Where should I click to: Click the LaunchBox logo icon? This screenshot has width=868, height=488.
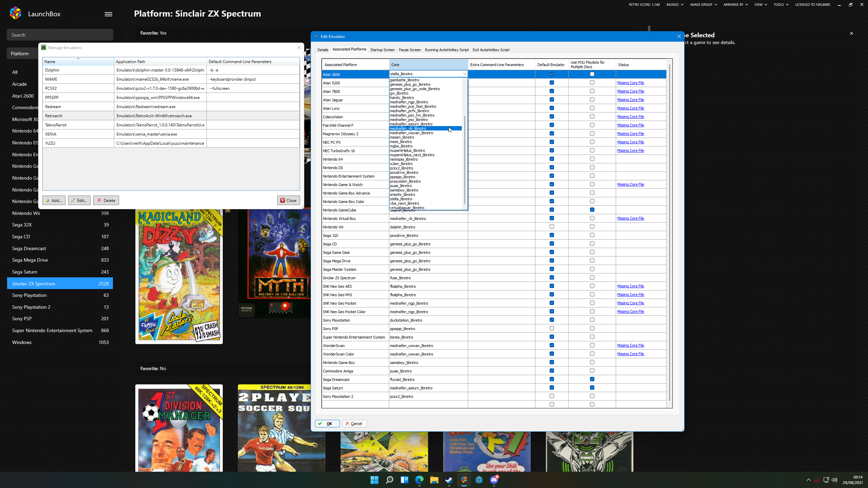(x=15, y=14)
